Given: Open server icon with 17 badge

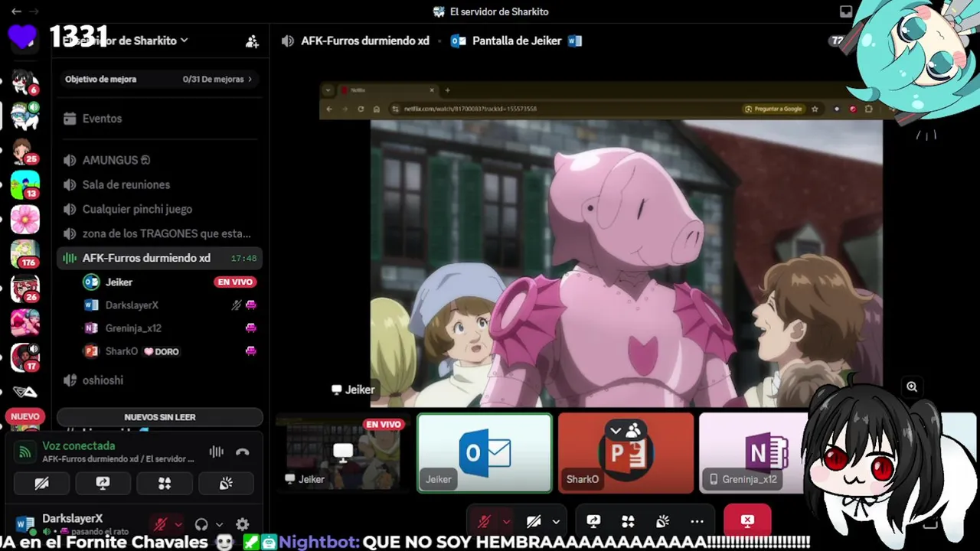Looking at the screenshot, I should click(x=24, y=357).
